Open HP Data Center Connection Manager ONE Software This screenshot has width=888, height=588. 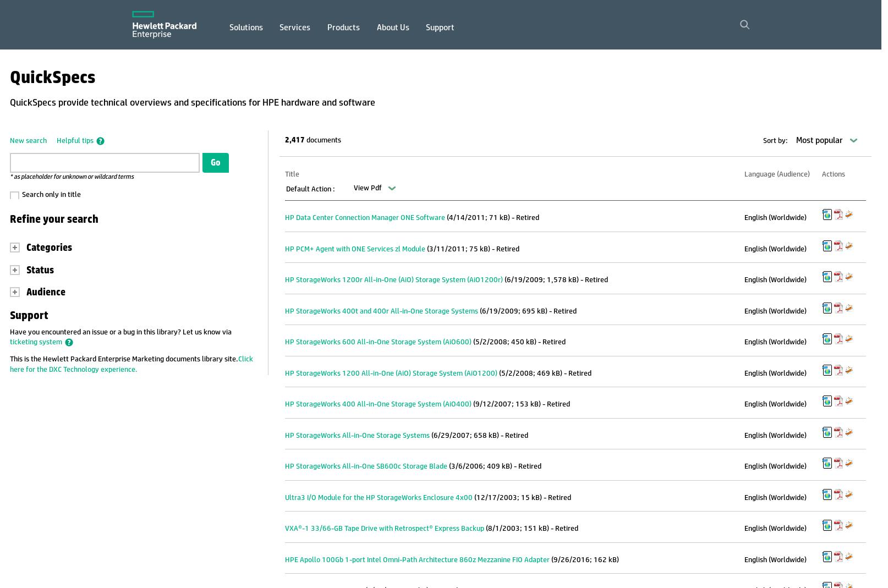click(365, 218)
